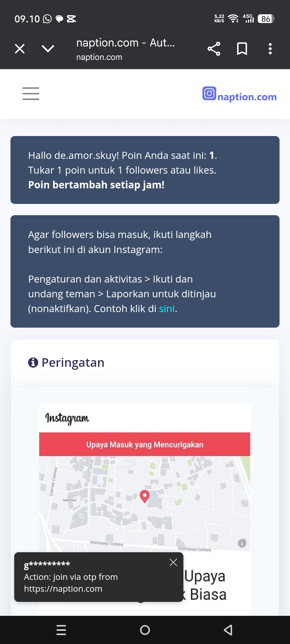The height and width of the screenshot is (644, 290).
Task: Open the hamburger navigation menu
Action: 31,94
